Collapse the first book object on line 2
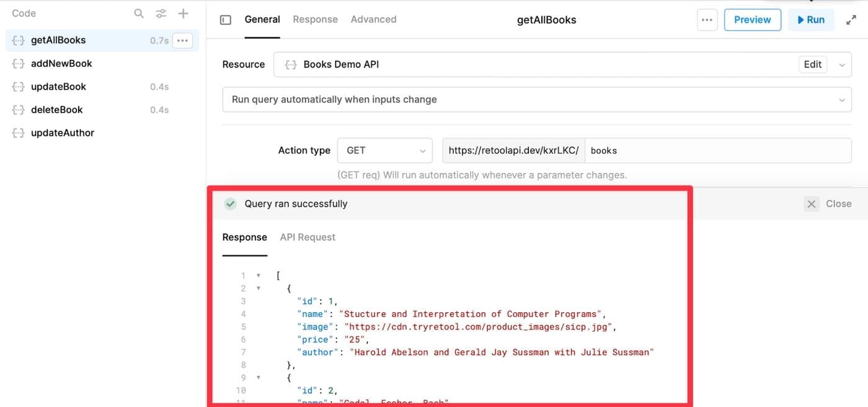 pos(259,288)
